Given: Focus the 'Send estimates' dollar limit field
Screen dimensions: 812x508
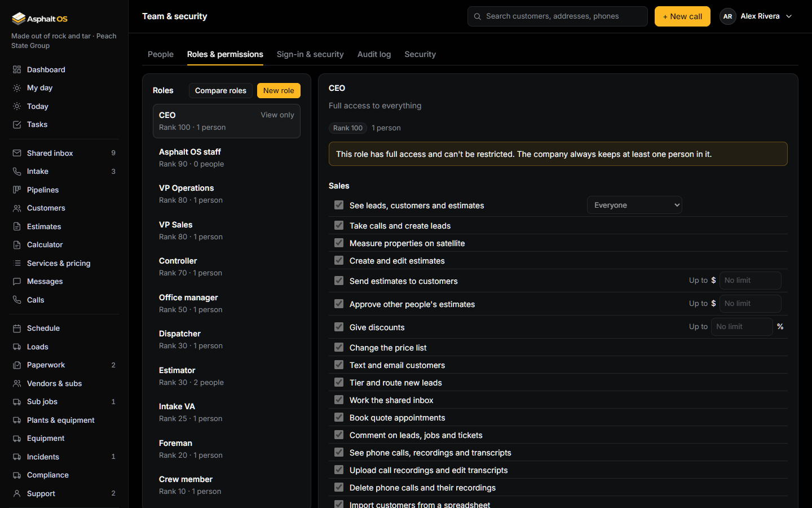Looking at the screenshot, I should click(x=750, y=281).
